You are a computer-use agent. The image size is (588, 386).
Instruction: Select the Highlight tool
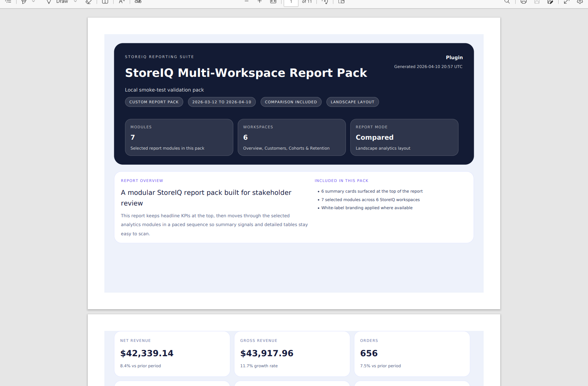pyautogui.click(x=24, y=1)
